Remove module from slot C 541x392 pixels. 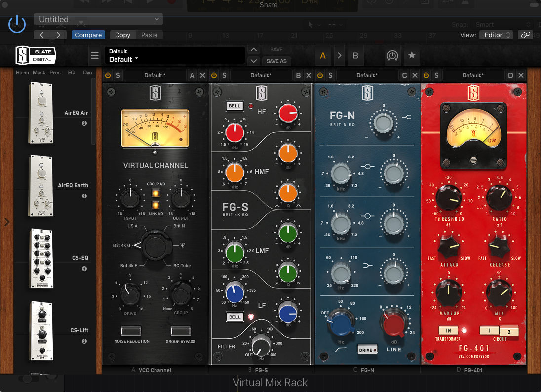tap(415, 75)
